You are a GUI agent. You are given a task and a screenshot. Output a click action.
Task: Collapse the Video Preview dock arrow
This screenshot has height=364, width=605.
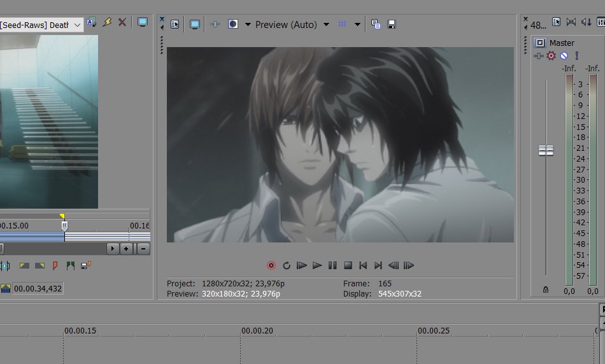click(x=162, y=27)
